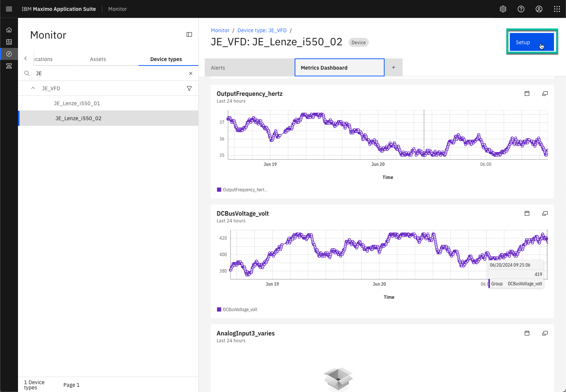Open the filter icon beside JE_VFD
Viewport: 566px width, 392px height.
click(x=189, y=88)
